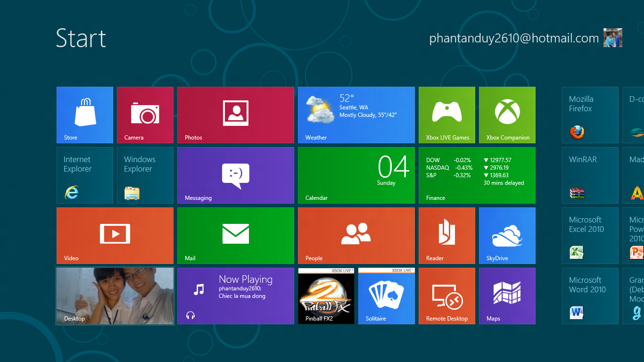This screenshot has width=644, height=362.
Task: Open the WinRAR tile
Action: [590, 175]
